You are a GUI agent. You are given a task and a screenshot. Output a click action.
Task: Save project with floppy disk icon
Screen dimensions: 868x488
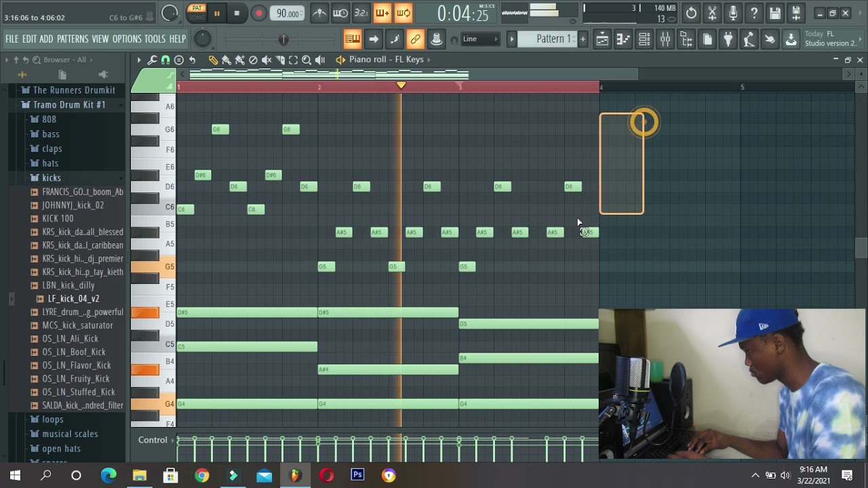point(775,13)
